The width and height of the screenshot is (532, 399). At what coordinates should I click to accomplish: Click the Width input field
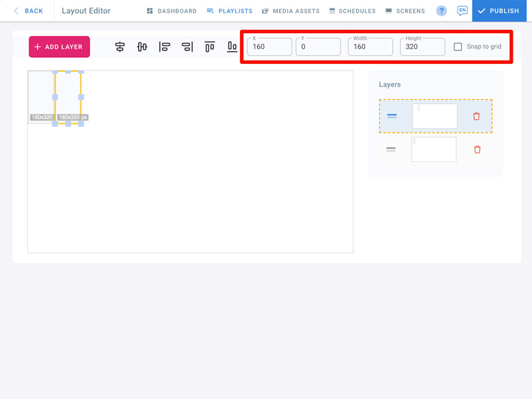[x=370, y=47]
